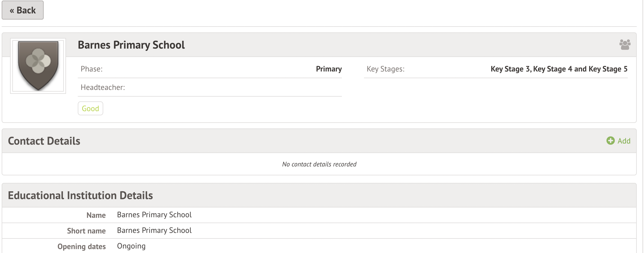
Task: Select the Educational Institution Details heading
Action: (81, 195)
